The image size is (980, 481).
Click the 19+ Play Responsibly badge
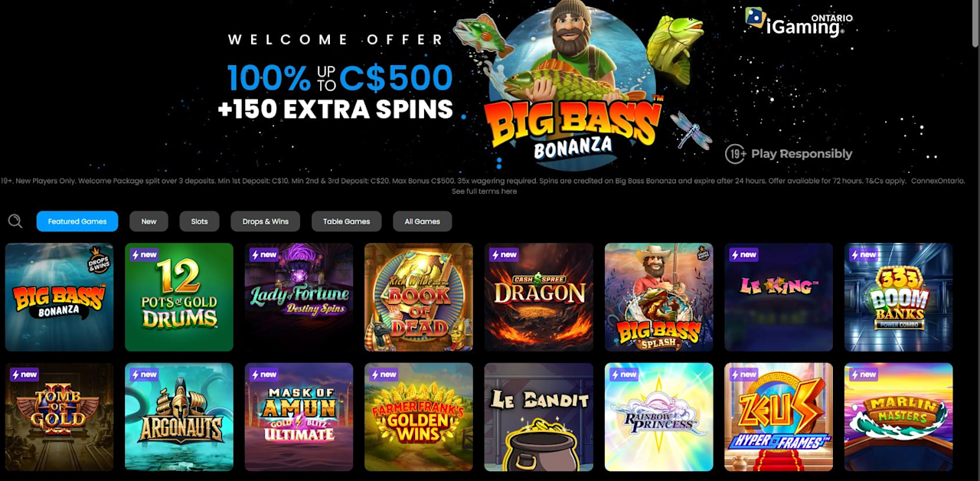789,154
